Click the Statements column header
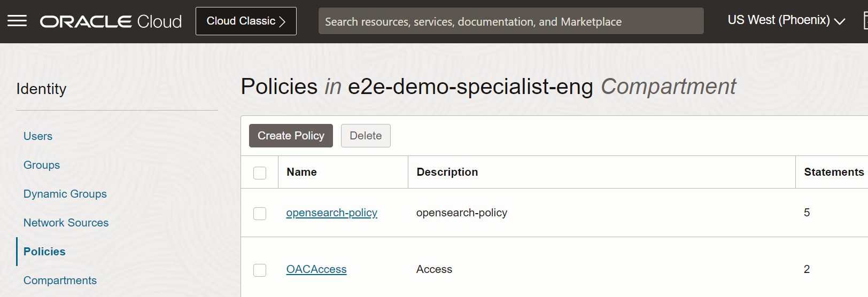The image size is (868, 297). pos(833,172)
